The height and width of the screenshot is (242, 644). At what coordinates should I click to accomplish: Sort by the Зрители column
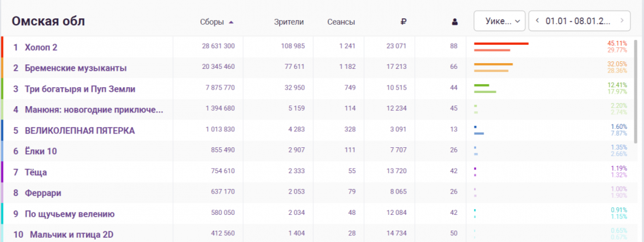289,22
